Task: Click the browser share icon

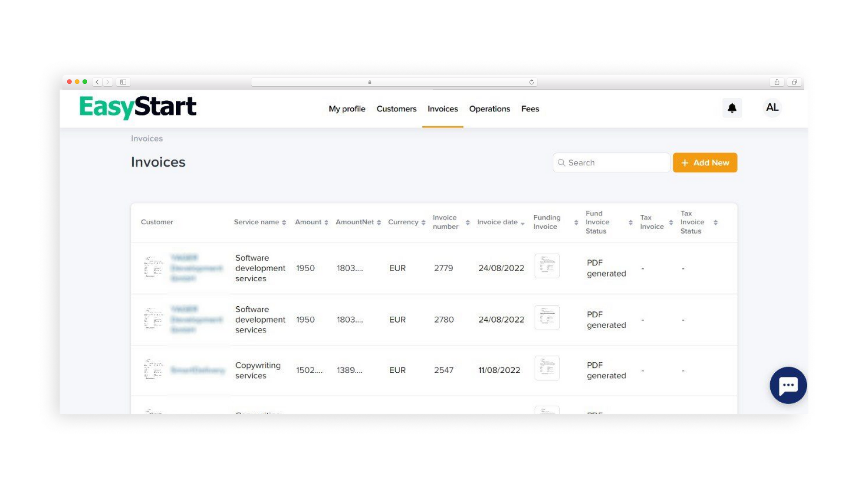Action: (x=776, y=82)
